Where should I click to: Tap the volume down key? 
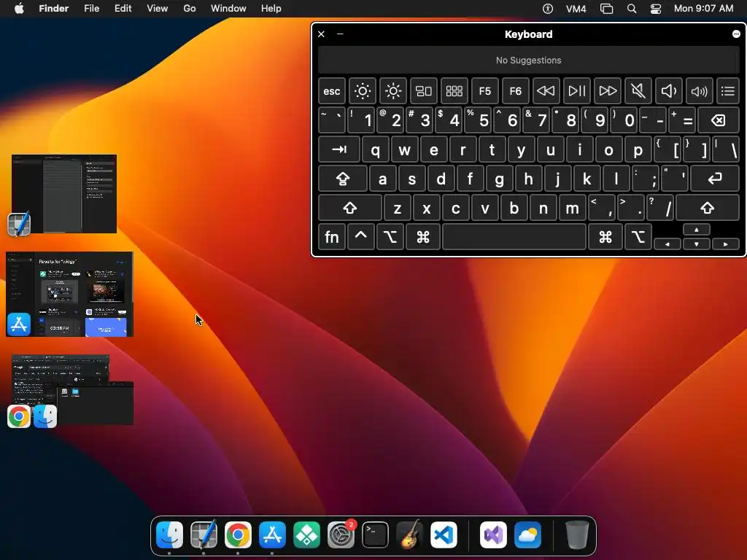[x=668, y=91]
